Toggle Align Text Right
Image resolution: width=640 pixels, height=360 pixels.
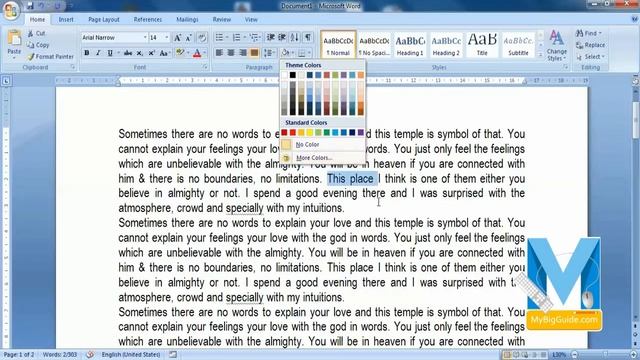(x=243, y=53)
